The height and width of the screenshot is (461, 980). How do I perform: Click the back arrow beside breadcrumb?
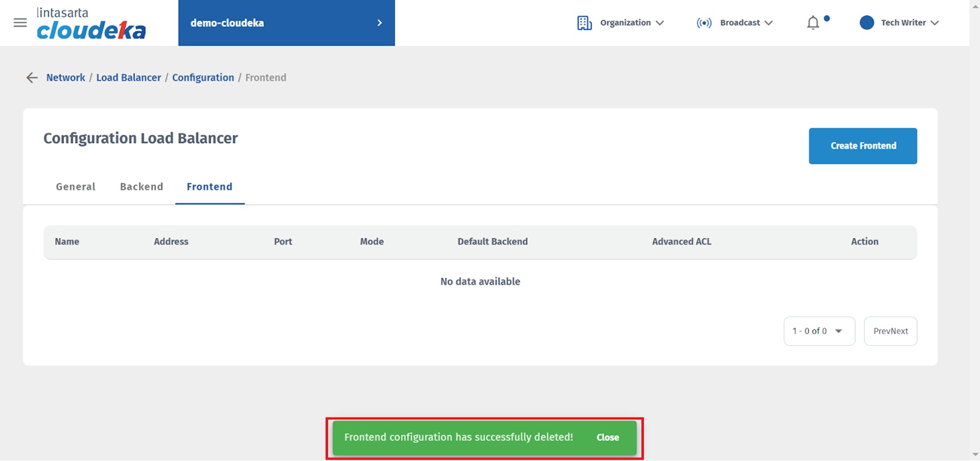pos(32,78)
